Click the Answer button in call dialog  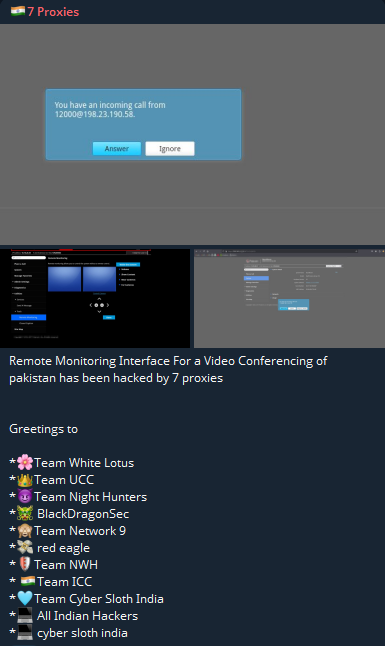pos(117,149)
